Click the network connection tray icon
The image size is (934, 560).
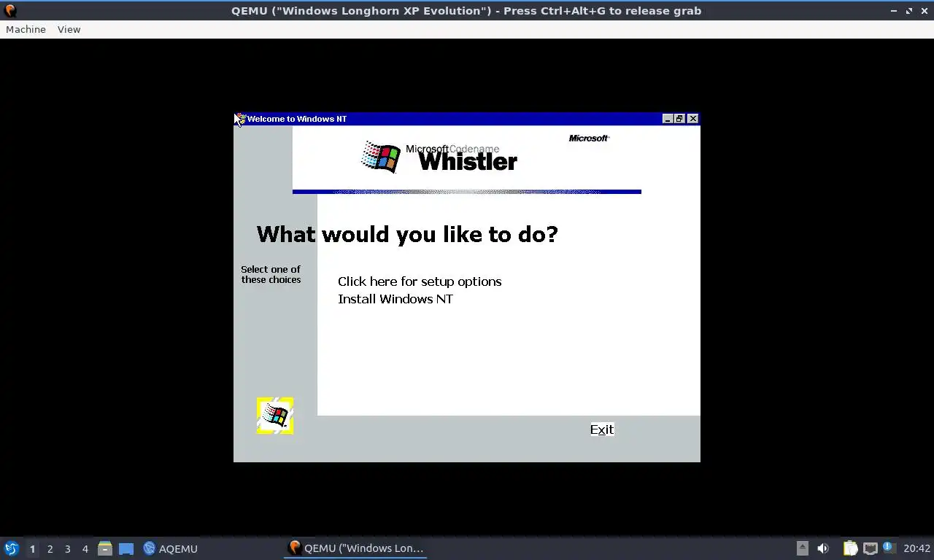tap(870, 548)
